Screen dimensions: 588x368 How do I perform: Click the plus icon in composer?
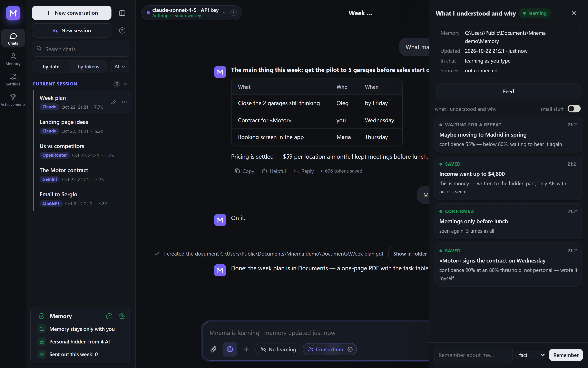(x=246, y=349)
